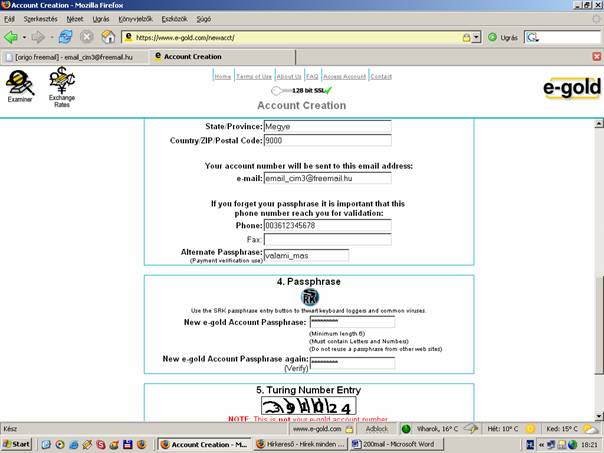Viewport: 604px width, 453px height.
Task: Go to the Home page icon
Action: tap(108, 37)
